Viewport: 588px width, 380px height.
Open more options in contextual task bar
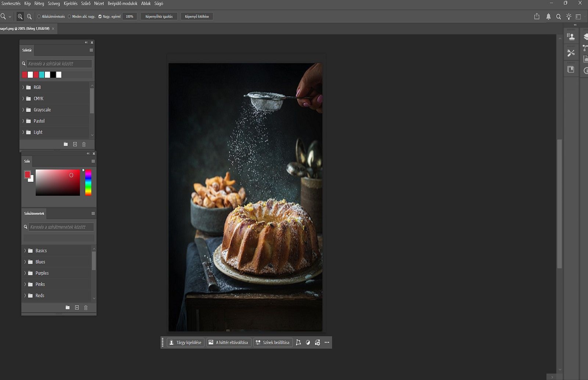[327, 342]
